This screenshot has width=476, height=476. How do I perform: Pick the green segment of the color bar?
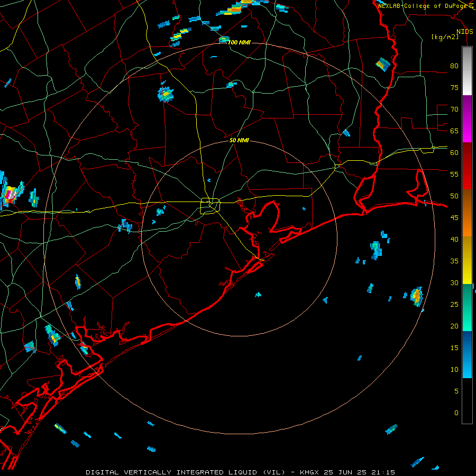click(467, 307)
